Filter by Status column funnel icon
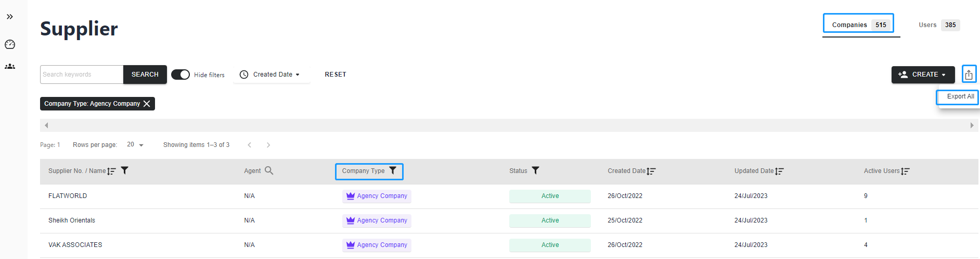The width and height of the screenshot is (980, 259). [535, 170]
